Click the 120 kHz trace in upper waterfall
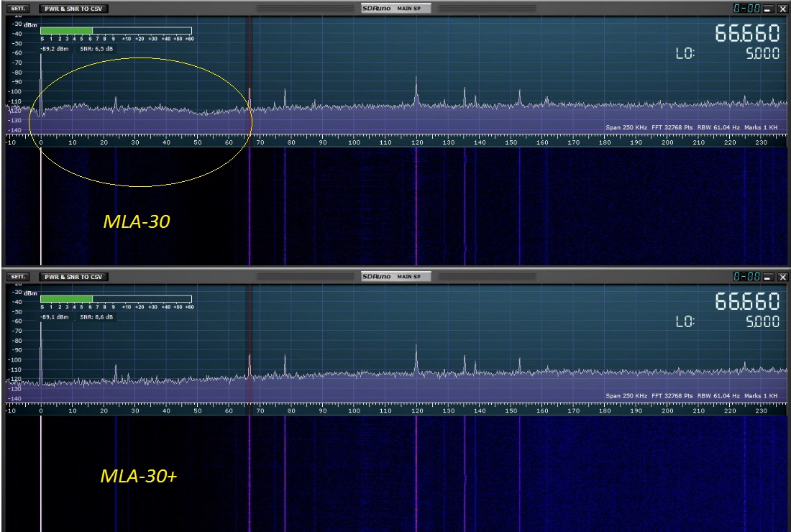791x532 pixels. point(416,207)
